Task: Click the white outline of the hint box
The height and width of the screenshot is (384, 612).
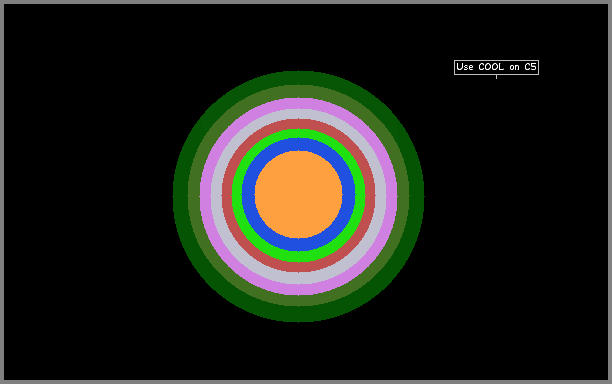Action: [x=496, y=60]
